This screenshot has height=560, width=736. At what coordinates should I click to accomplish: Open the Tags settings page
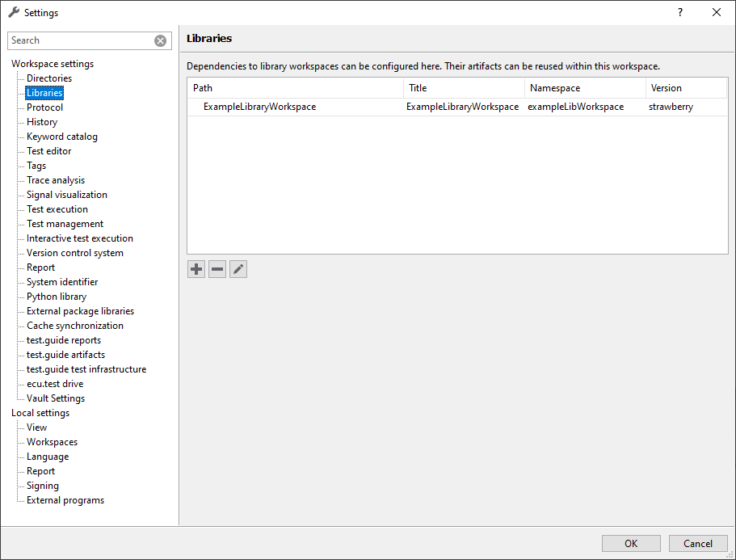click(36, 166)
